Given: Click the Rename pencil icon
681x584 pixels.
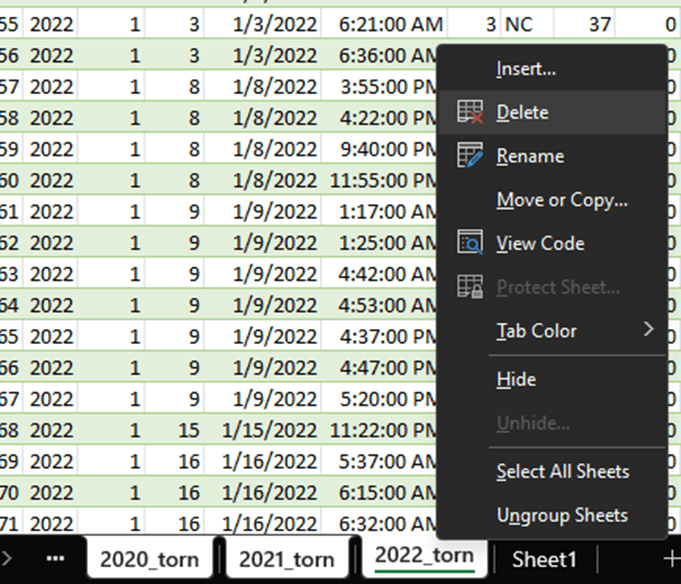Looking at the screenshot, I should click(x=470, y=156).
